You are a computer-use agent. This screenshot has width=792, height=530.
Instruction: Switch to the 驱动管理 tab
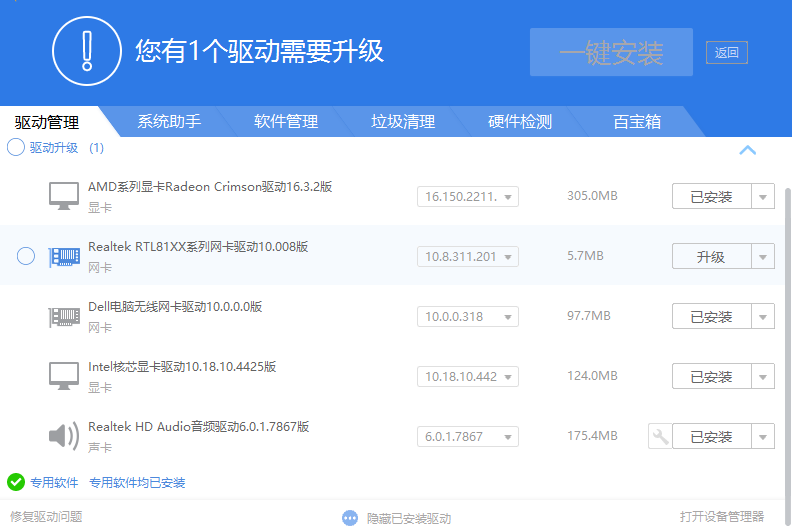[47, 122]
